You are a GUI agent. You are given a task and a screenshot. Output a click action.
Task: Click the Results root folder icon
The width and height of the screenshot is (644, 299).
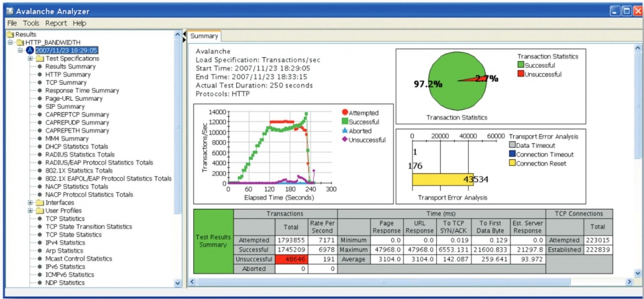[11, 34]
